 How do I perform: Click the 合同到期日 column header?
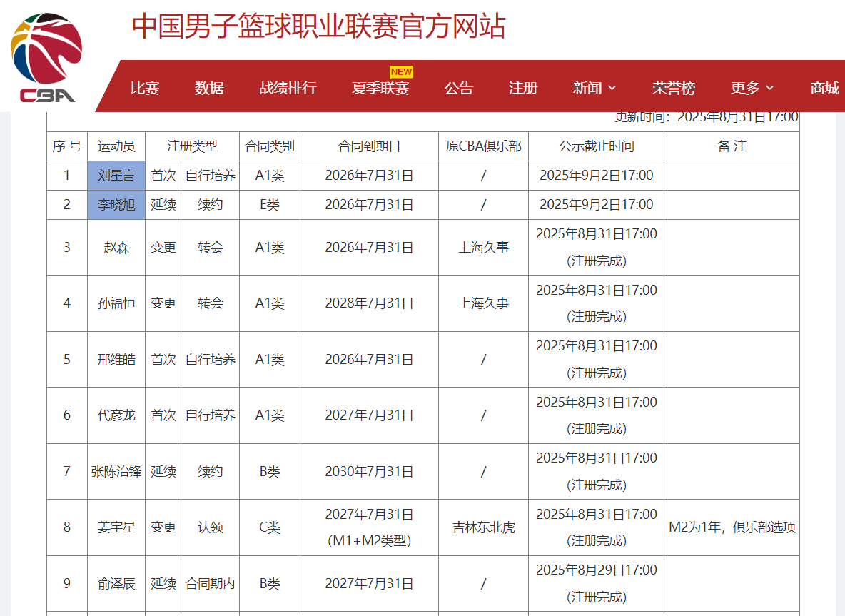[x=369, y=146]
